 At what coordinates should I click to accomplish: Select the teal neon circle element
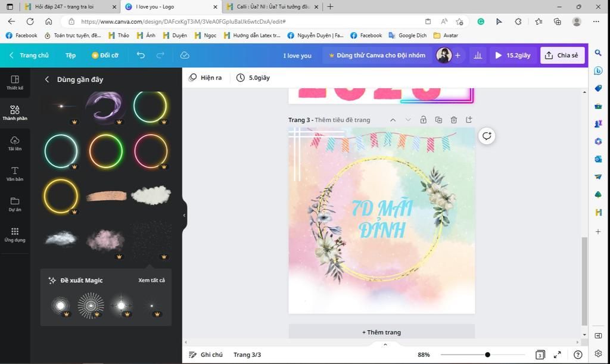coord(61,151)
